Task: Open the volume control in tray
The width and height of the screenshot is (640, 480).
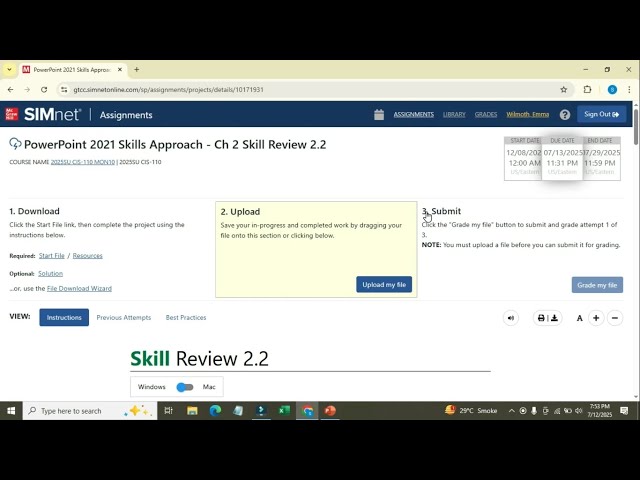Action: click(x=578, y=411)
